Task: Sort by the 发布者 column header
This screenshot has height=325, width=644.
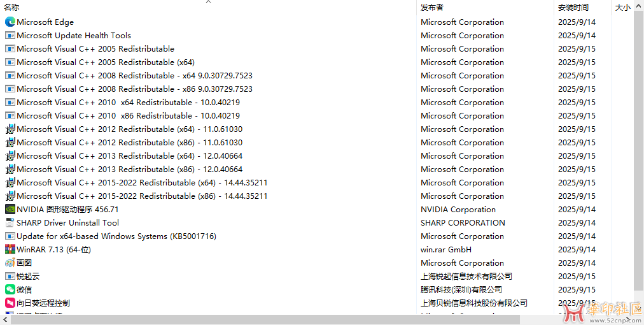Action: click(x=431, y=8)
